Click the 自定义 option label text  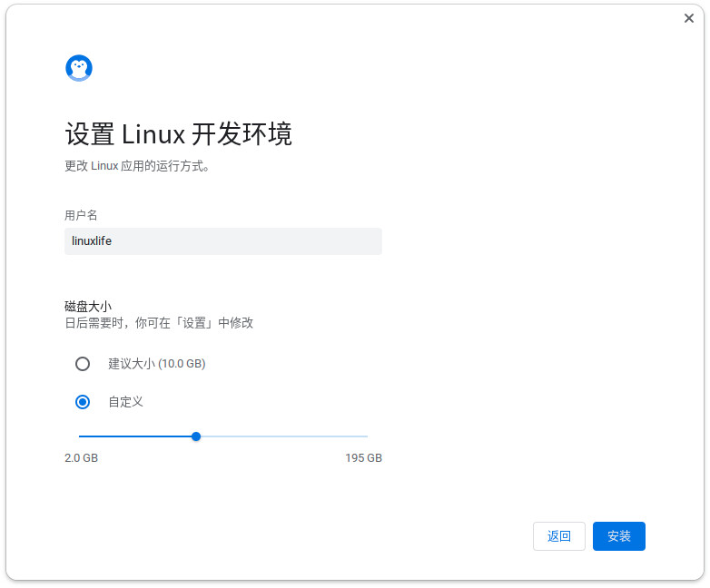coord(125,402)
